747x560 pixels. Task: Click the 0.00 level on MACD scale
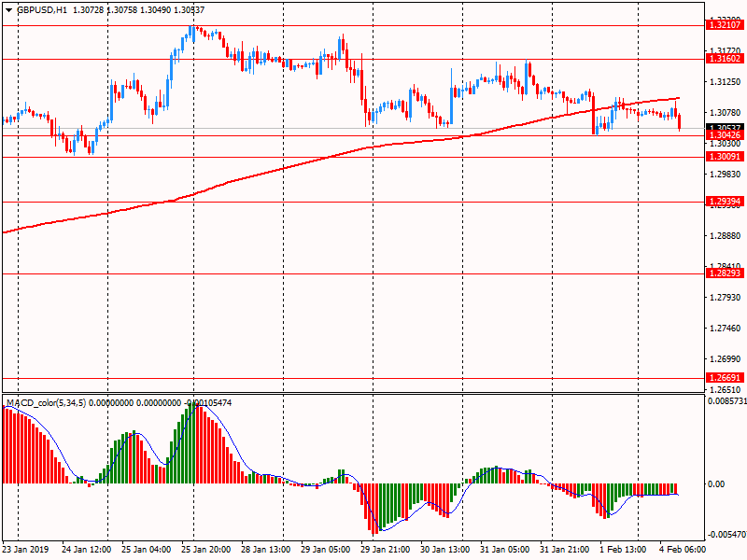pyautogui.click(x=717, y=483)
